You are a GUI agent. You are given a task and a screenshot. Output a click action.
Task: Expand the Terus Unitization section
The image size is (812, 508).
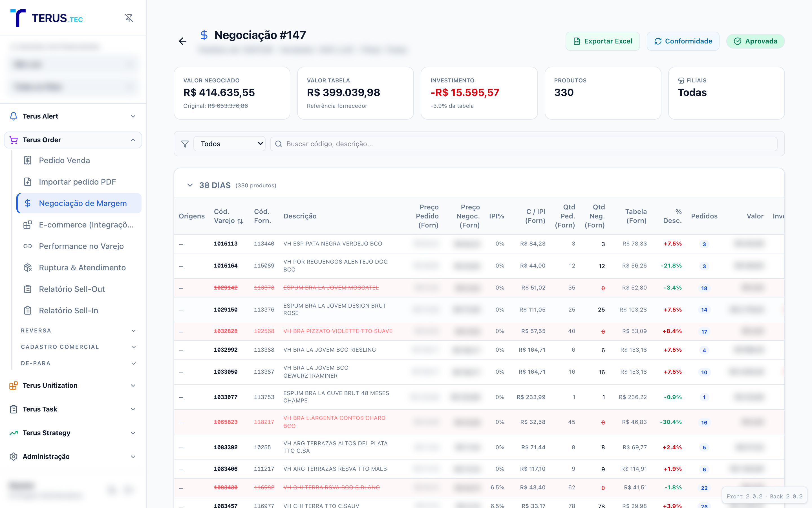(133, 385)
